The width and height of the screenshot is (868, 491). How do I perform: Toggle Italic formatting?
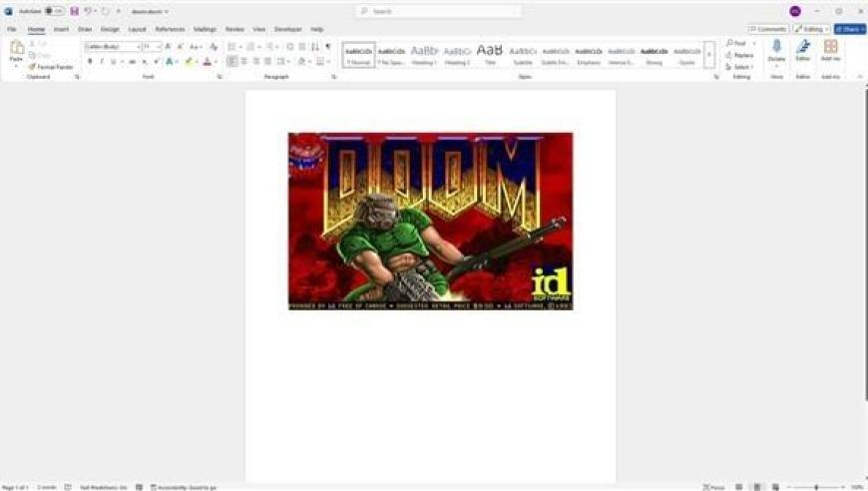tap(102, 62)
